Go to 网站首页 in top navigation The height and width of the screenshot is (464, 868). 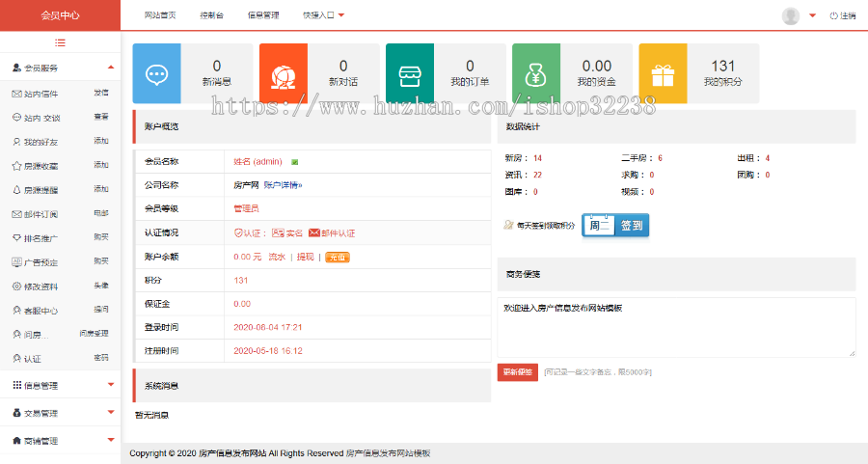pyautogui.click(x=160, y=15)
